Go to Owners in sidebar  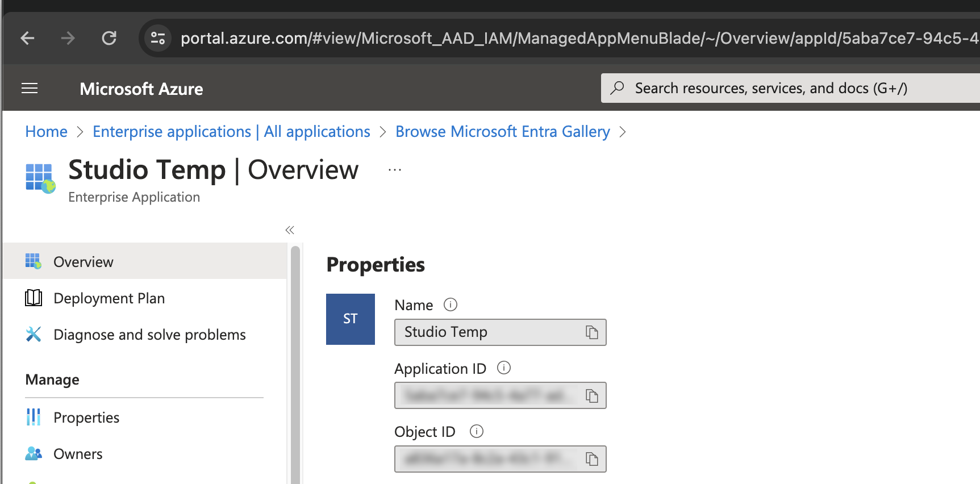(78, 454)
